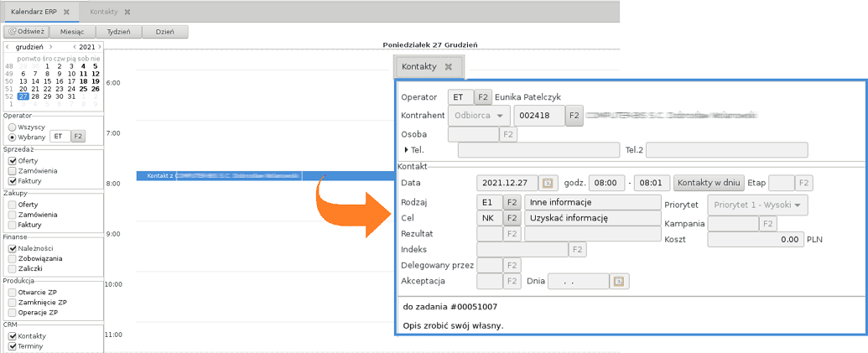Switch to Tydzień view
This screenshot has width=868, height=353.
point(118,32)
